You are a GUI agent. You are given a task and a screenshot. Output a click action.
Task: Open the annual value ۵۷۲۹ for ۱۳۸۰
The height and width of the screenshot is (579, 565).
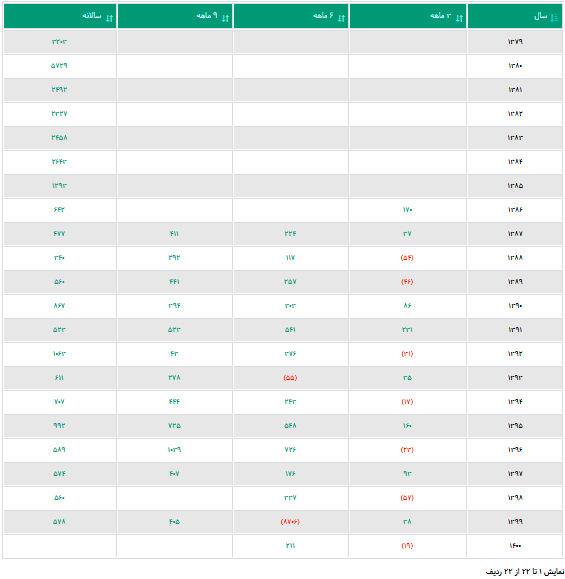[59, 66]
